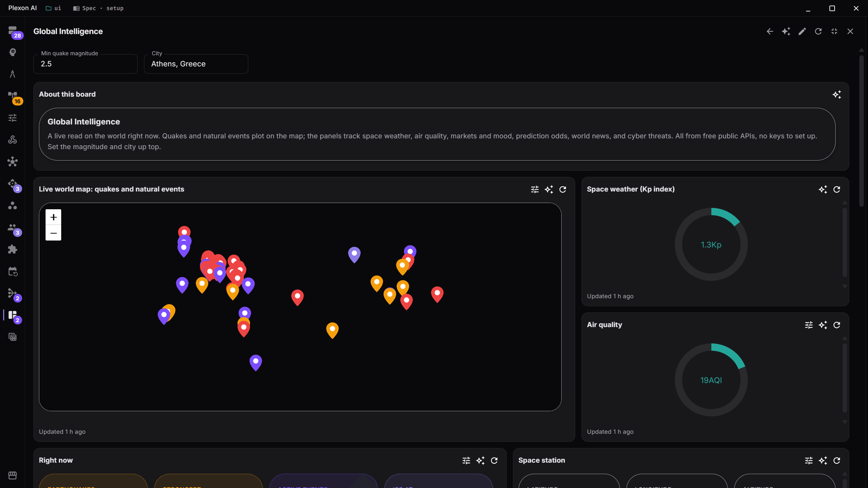Zoom out on the world map
Screen dimensions: 868x488
click(x=53, y=233)
